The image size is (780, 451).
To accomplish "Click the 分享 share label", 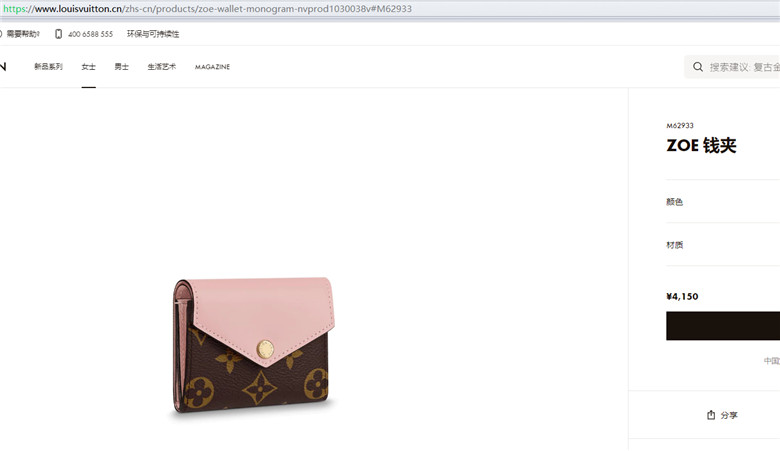I will pos(729,415).
